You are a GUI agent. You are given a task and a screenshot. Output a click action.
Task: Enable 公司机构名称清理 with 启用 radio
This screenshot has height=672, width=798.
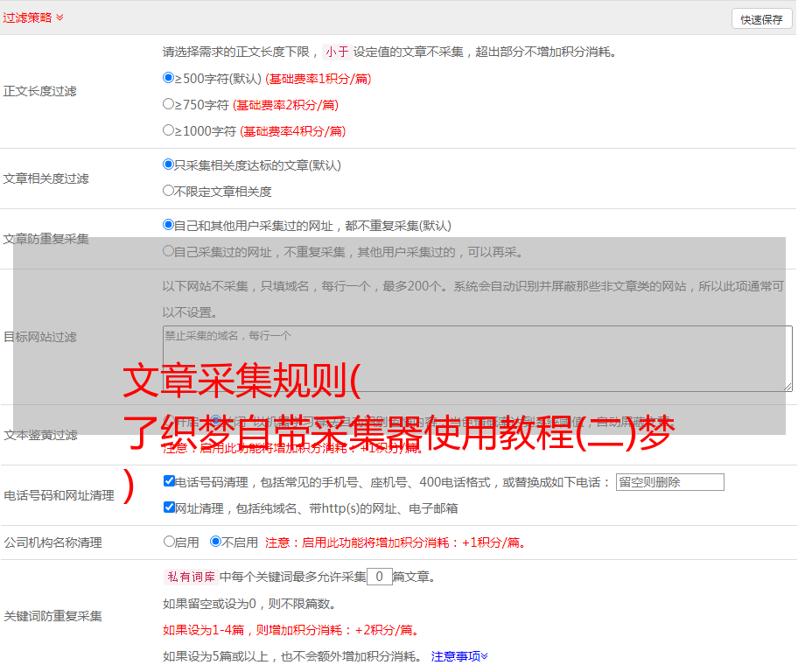(x=170, y=542)
